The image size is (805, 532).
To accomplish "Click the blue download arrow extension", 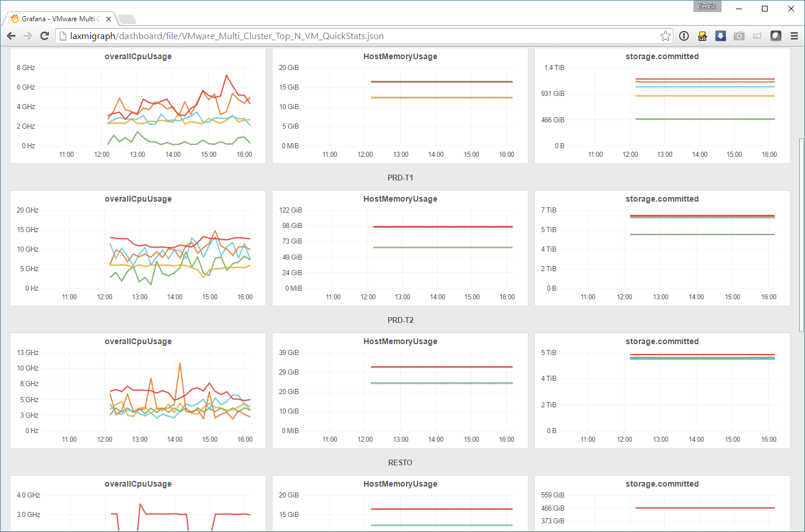I will click(x=720, y=36).
